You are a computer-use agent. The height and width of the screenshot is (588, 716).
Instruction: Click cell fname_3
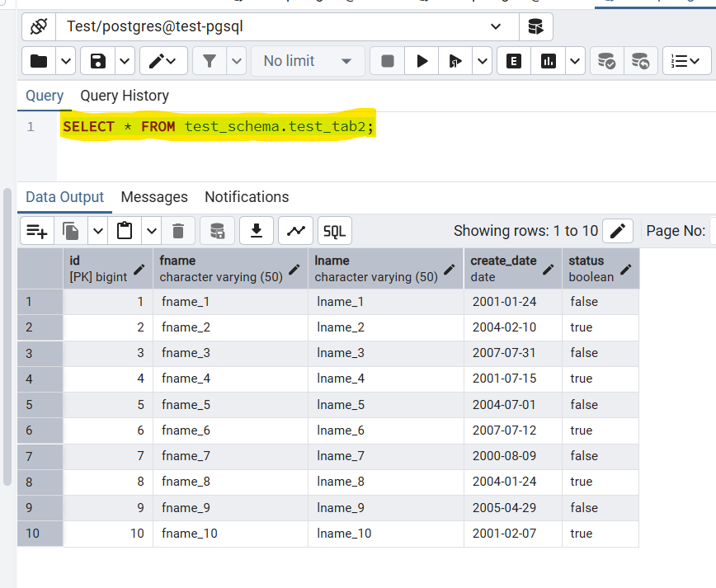[231, 353]
